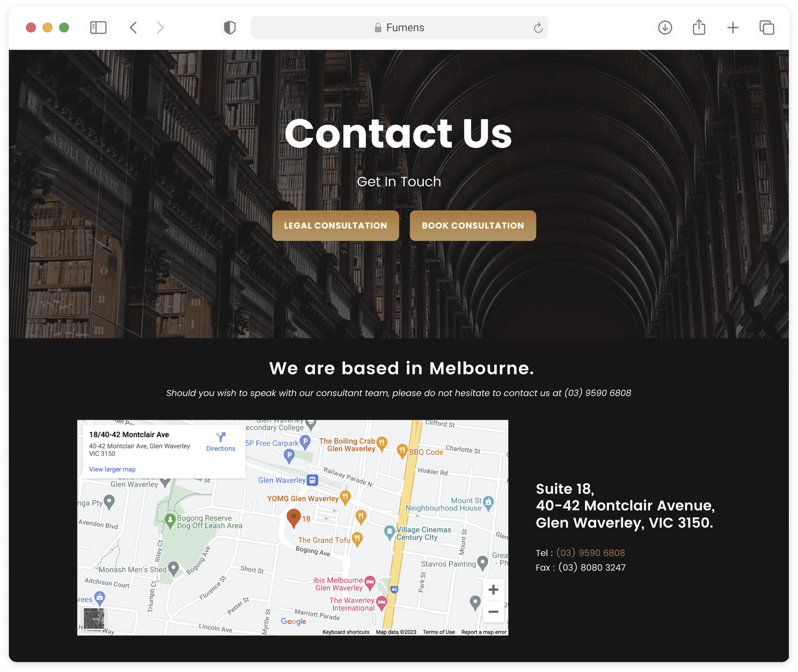
Task: Select the Stavros Painting marker
Action: 483,563
